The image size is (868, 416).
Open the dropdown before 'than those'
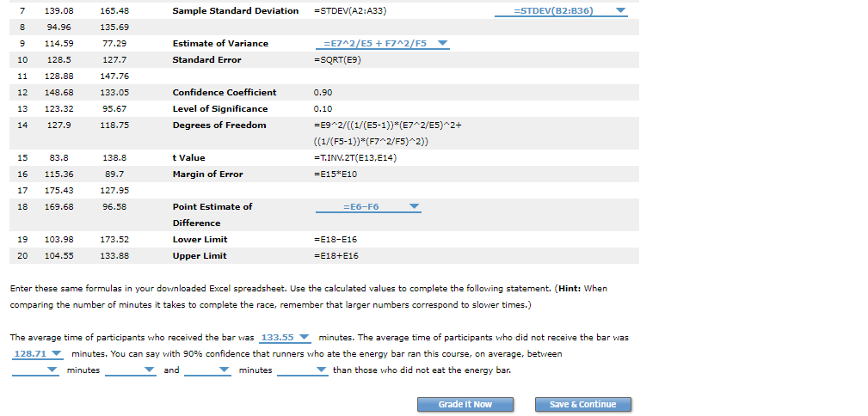click(303, 370)
